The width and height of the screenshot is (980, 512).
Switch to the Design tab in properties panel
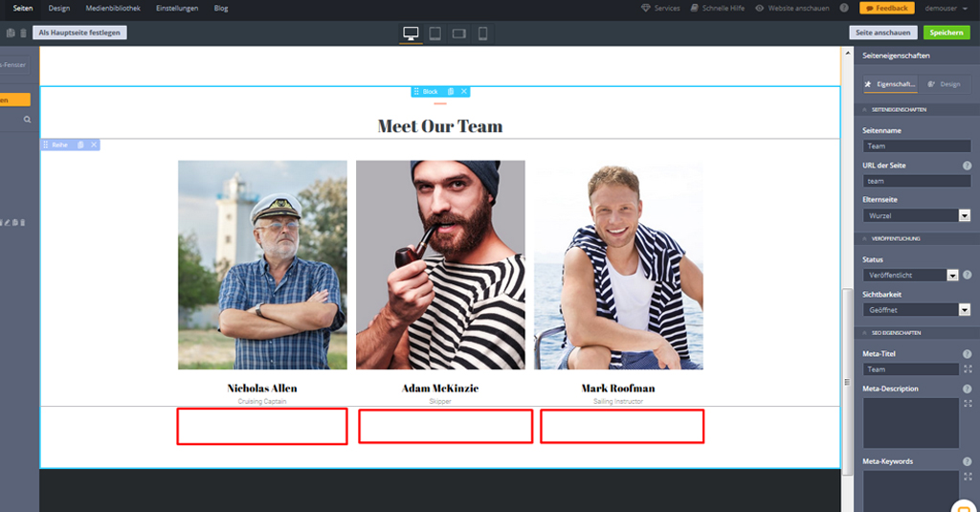coord(944,84)
